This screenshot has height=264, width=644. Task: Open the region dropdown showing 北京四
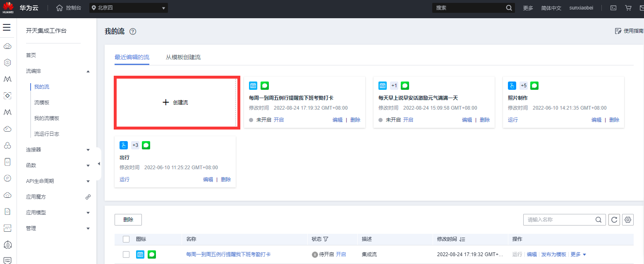coord(129,8)
